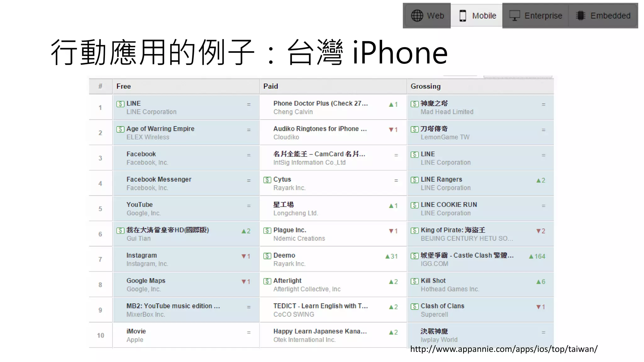This screenshot has height=362, width=644.
Task: Click the Free column header
Action: [x=186, y=86]
